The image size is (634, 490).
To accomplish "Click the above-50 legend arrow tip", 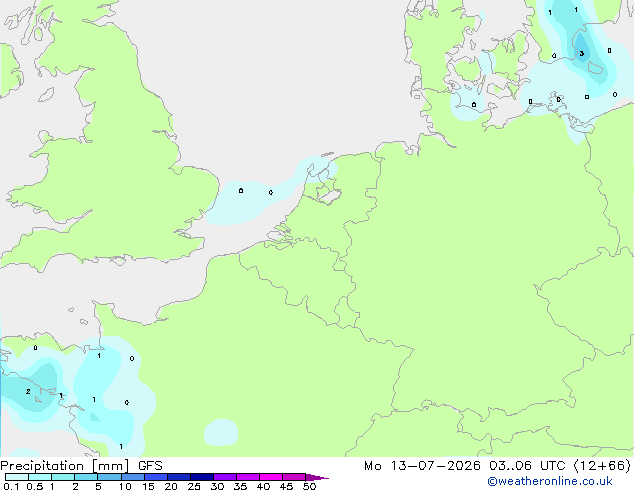I will coord(317,477).
